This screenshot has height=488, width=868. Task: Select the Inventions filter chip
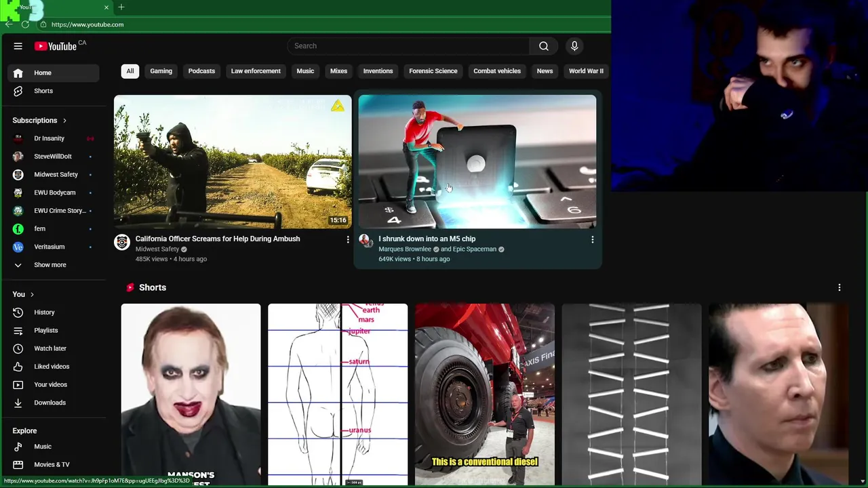point(378,71)
